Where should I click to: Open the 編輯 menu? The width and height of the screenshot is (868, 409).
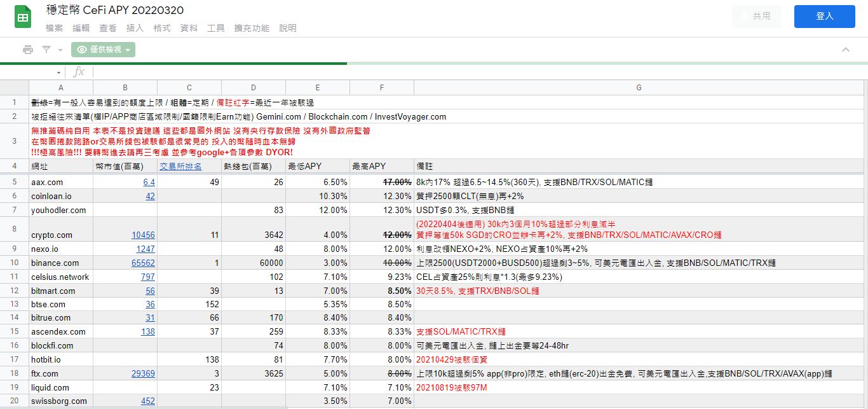point(81,28)
